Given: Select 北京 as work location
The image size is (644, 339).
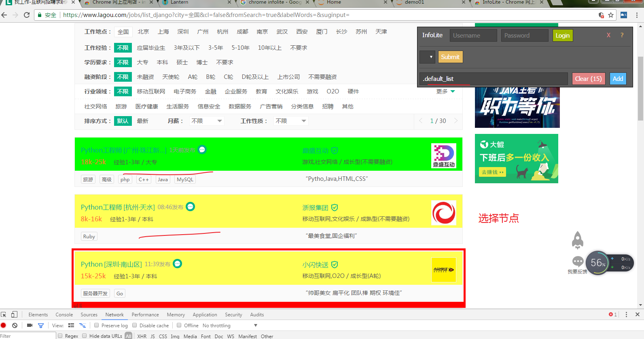Looking at the screenshot, I should (x=143, y=32).
